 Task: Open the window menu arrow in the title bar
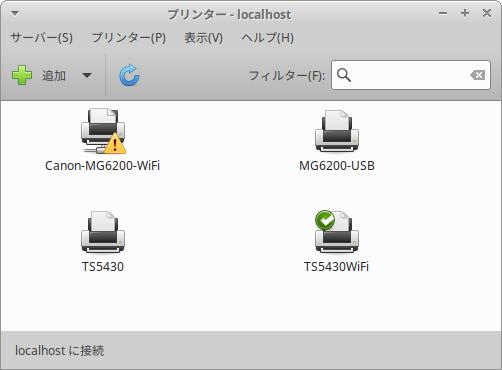point(15,14)
